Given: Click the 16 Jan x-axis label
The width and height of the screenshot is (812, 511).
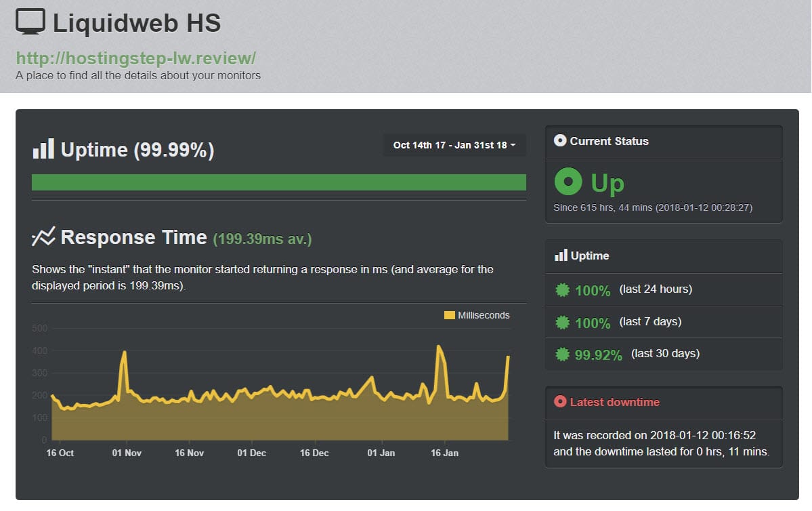Looking at the screenshot, I should point(444,453).
